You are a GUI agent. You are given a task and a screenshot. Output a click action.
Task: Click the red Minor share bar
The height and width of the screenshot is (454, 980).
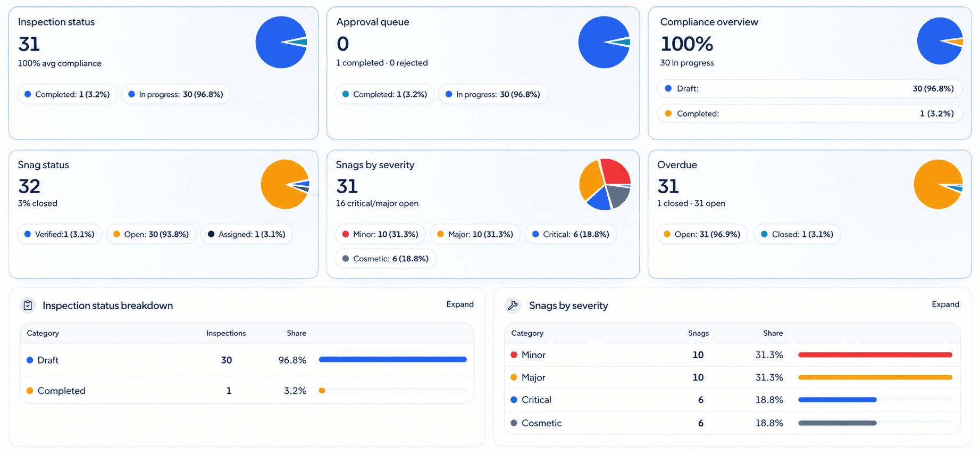[875, 355]
